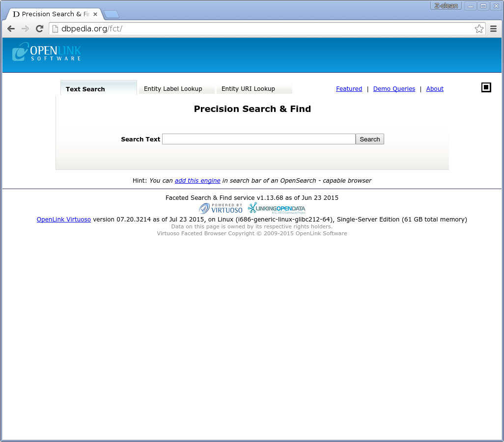504x442 pixels.
Task: Click the browser forward arrow
Action: click(x=25, y=29)
